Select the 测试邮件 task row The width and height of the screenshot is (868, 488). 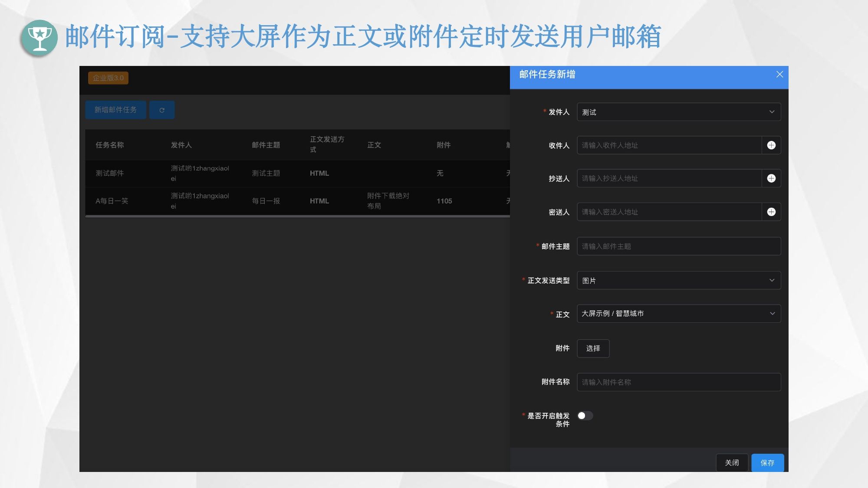pyautogui.click(x=110, y=173)
